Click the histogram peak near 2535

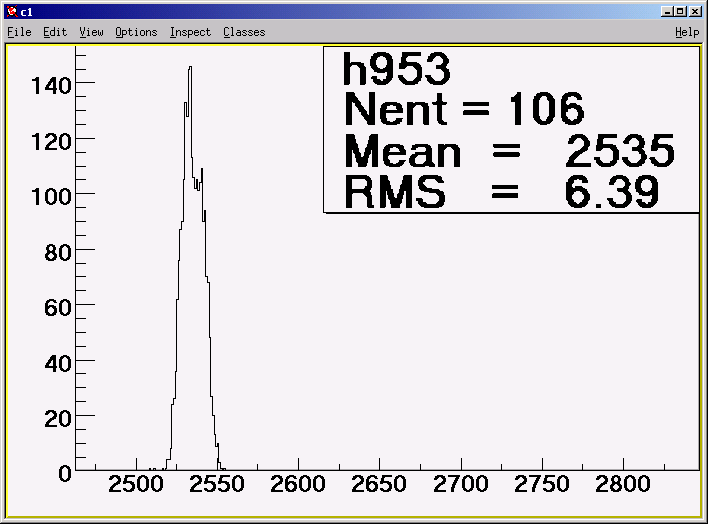coord(190,68)
